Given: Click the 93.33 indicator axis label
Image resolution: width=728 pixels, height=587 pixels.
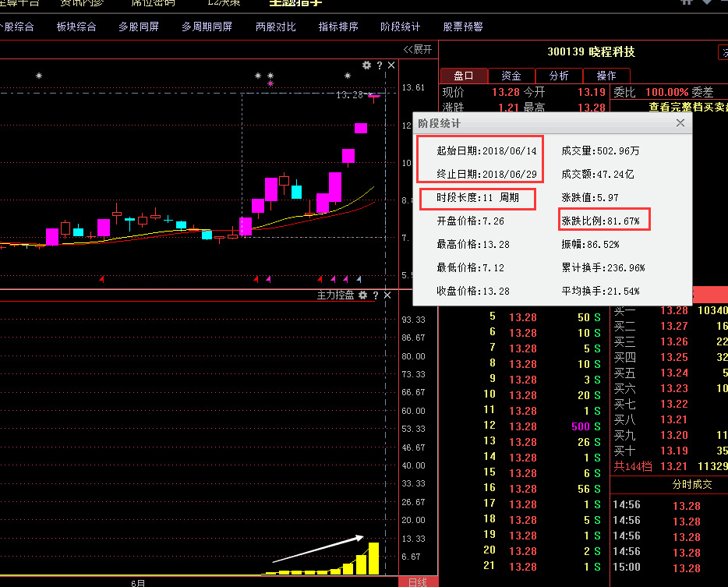Looking at the screenshot, I should point(413,320).
